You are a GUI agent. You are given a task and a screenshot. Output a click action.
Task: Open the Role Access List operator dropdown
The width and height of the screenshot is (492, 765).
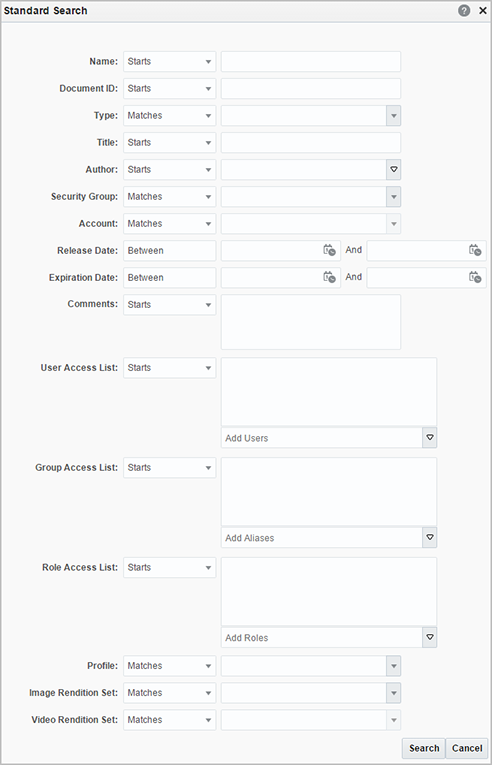tap(169, 567)
